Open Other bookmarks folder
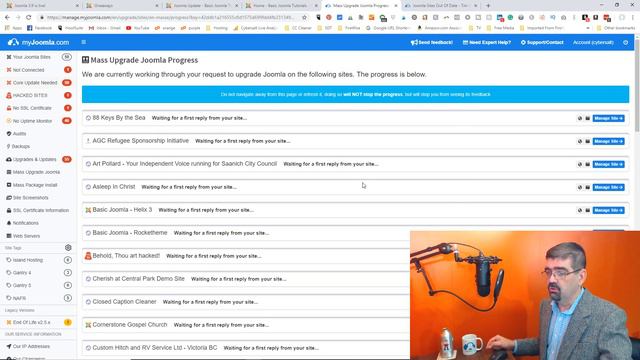The height and width of the screenshot is (360, 640). click(616, 28)
